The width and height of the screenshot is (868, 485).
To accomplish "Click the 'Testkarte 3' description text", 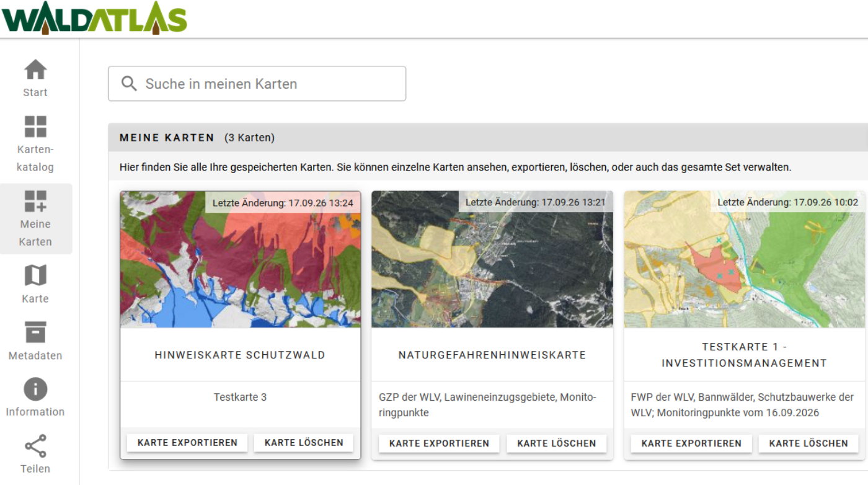I will pyautogui.click(x=240, y=397).
